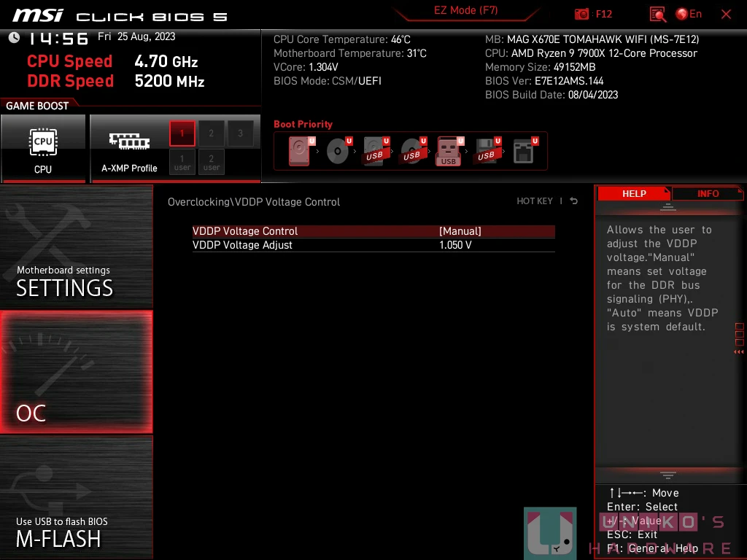Click the Memory Size 49152MB text
The height and width of the screenshot is (560, 747).
(x=541, y=67)
